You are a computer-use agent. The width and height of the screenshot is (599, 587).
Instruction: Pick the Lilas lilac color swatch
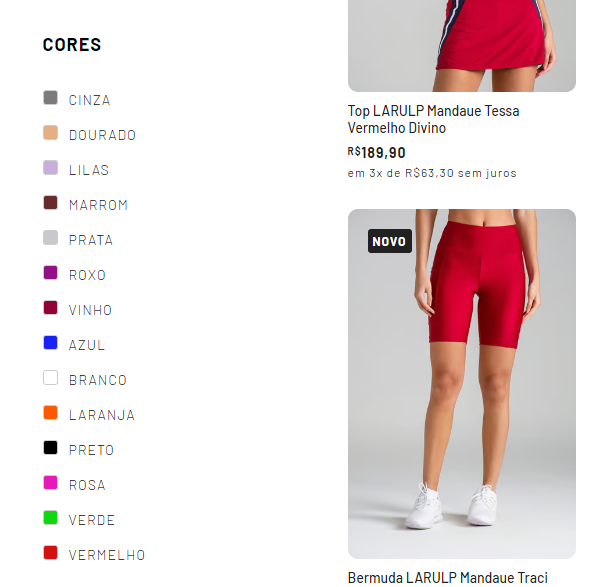pos(50,168)
